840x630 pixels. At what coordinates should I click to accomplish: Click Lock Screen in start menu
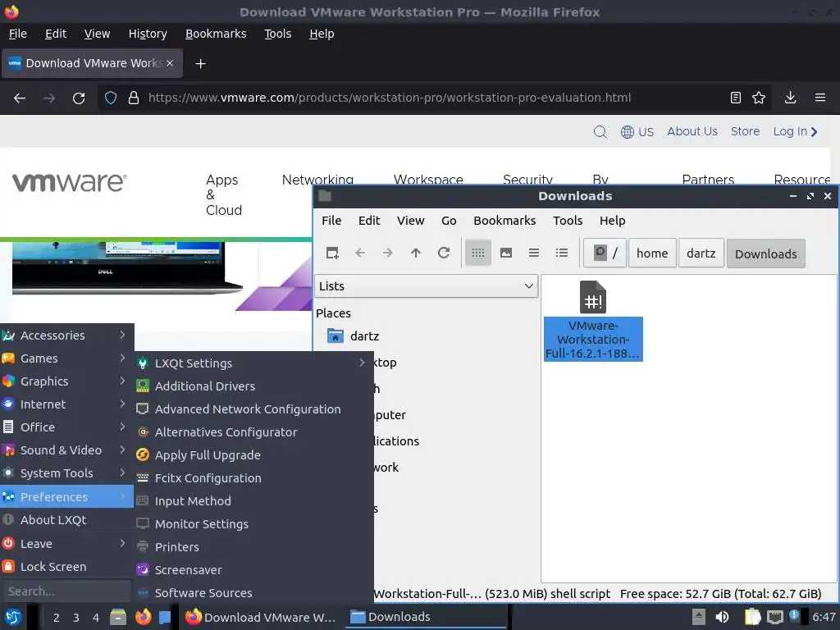click(x=67, y=567)
